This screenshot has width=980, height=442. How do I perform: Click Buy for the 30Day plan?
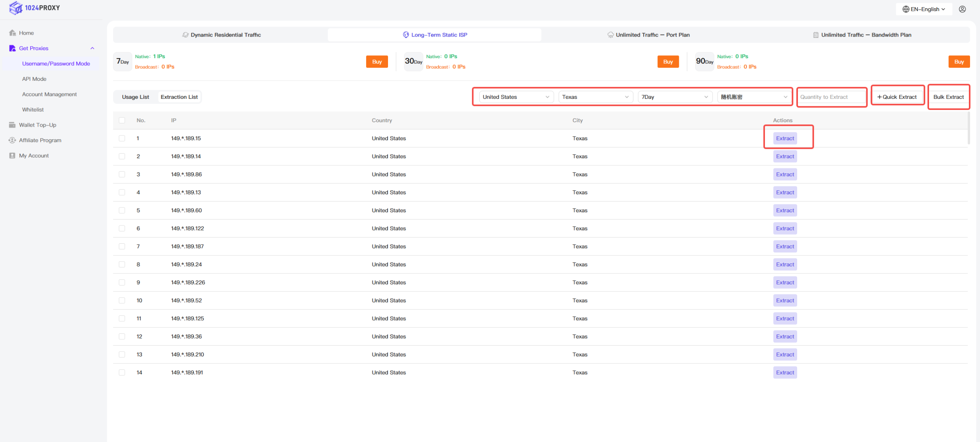point(668,61)
